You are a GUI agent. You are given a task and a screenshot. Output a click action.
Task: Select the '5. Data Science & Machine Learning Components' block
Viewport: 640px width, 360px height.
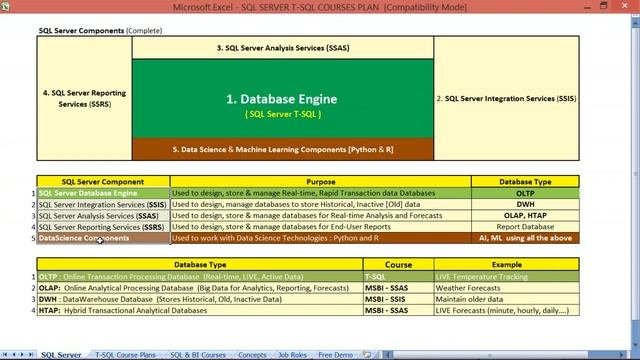pyautogui.click(x=283, y=149)
